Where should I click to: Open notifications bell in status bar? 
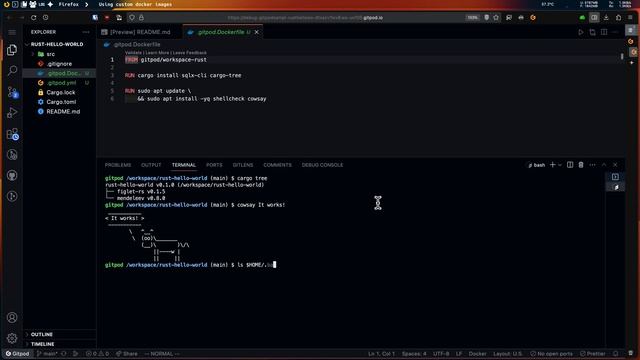pyautogui.click(x=616, y=353)
